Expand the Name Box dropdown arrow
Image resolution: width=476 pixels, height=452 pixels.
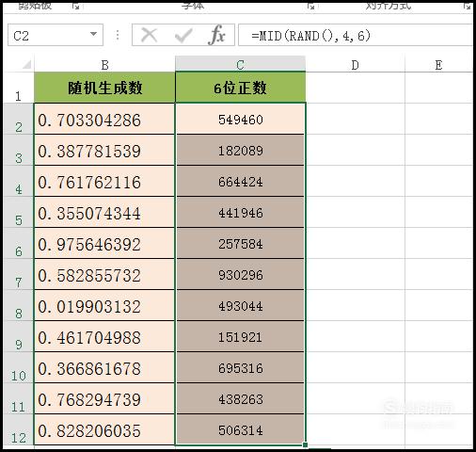point(93,34)
